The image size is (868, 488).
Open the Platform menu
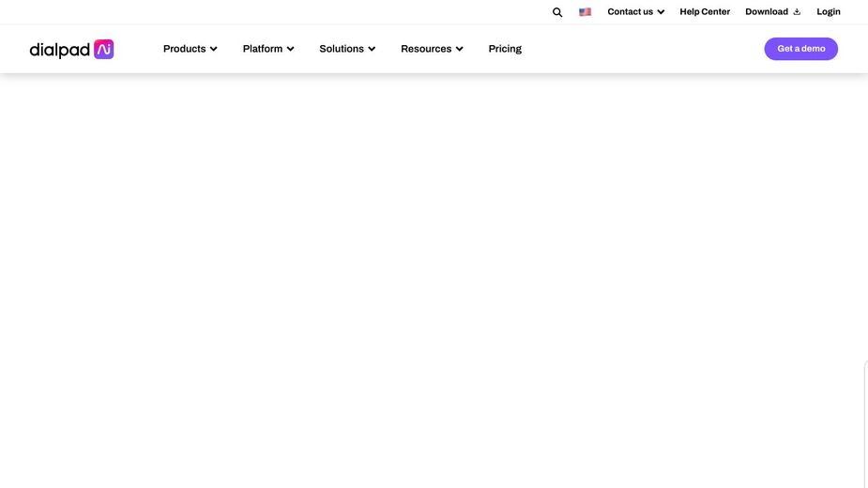[262, 49]
